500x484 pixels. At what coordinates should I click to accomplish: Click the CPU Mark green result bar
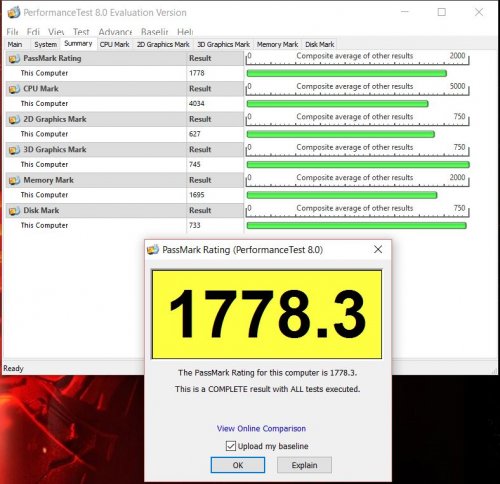click(337, 104)
